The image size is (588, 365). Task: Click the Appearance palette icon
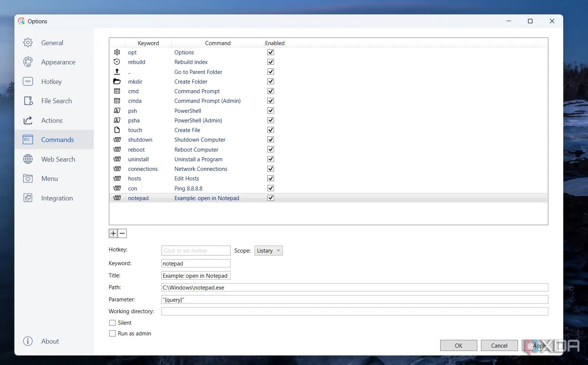tap(28, 62)
